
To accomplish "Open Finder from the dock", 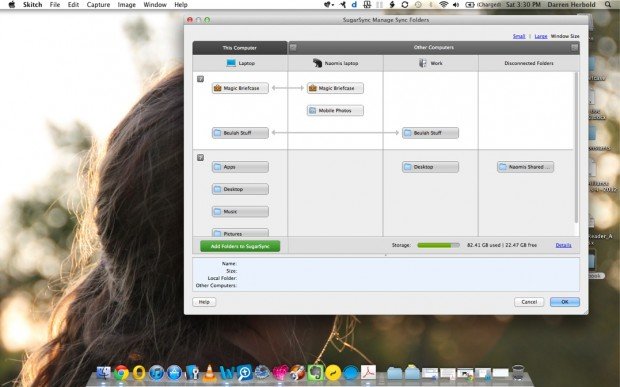I will [104, 373].
